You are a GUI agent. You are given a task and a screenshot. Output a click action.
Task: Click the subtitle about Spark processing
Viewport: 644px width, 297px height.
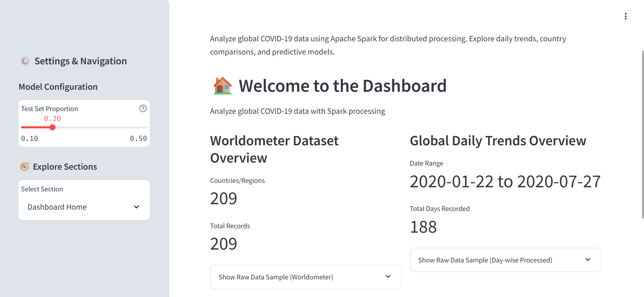click(297, 111)
